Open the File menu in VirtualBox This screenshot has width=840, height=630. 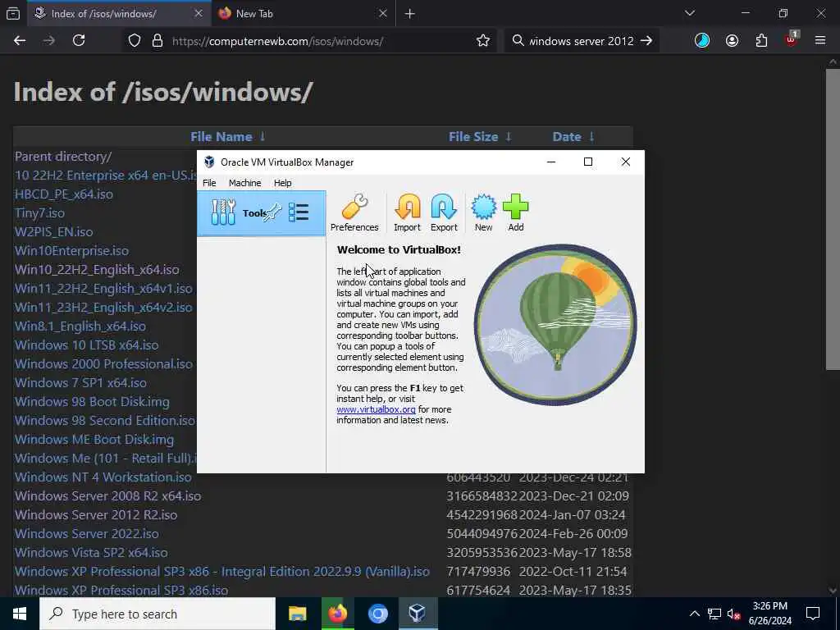click(x=209, y=183)
